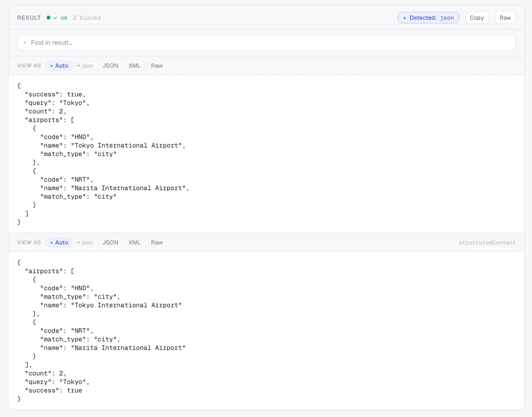Switch first block to JSON view
532x417 pixels.
click(110, 66)
